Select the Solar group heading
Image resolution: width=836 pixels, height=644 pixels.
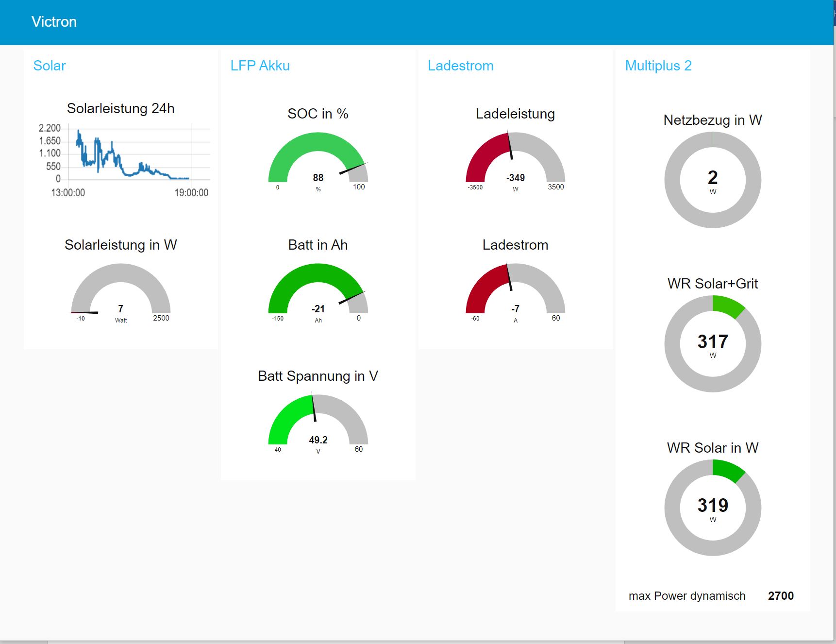(49, 66)
